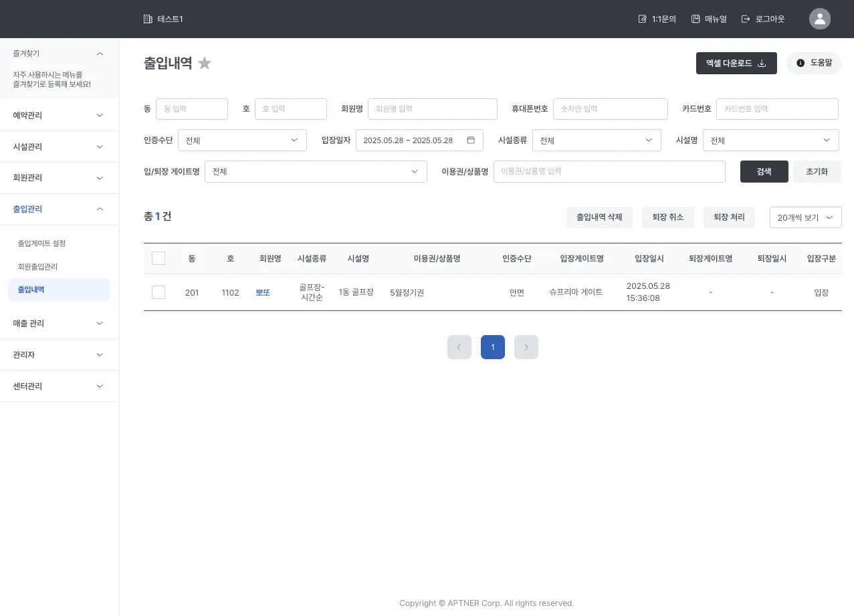Click the building icon beside 테스트1
This screenshot has width=854, height=616.
coord(148,19)
